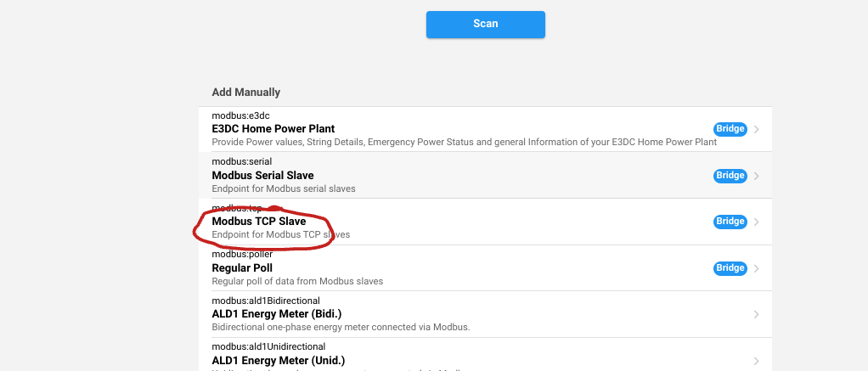
Task: Select the Modbus Serial Slave title
Action: (262, 176)
